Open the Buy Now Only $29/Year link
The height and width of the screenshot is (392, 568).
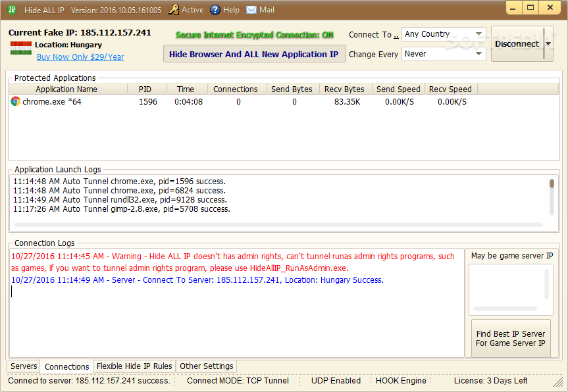coord(80,57)
